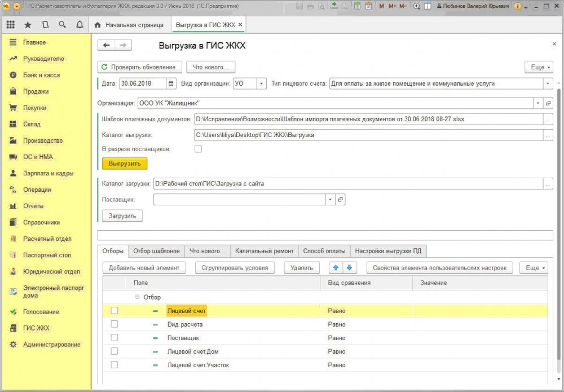Open favorites star icon
This screenshot has width=564, height=392.
pos(28,25)
